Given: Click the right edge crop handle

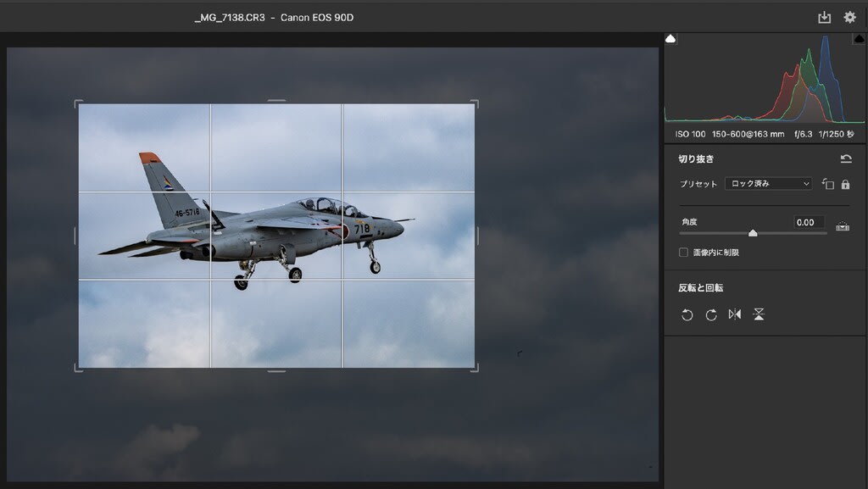Looking at the screenshot, I should (477, 236).
